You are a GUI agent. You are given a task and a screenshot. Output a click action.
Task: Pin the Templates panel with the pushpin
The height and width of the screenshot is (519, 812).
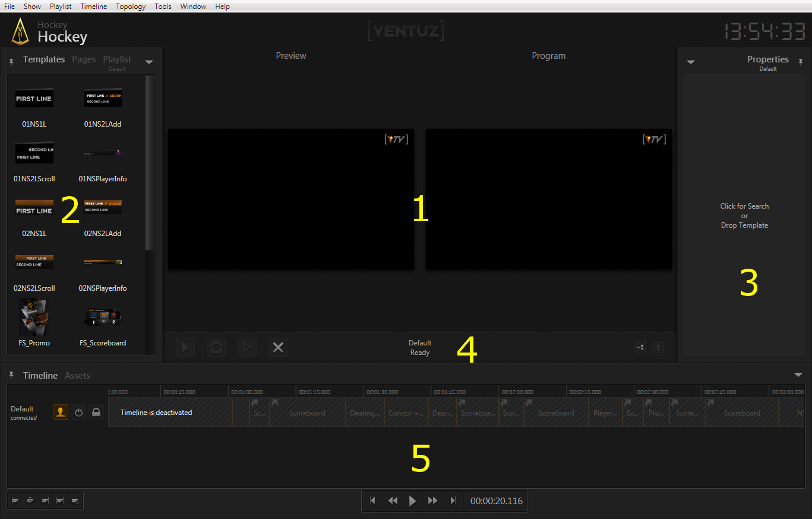tap(11, 61)
